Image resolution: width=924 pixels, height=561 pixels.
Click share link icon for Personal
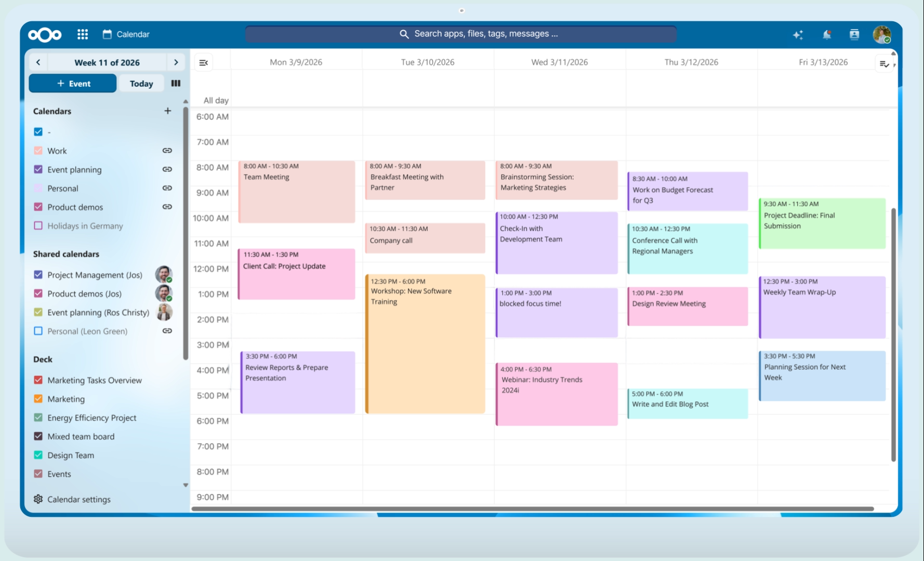(167, 188)
